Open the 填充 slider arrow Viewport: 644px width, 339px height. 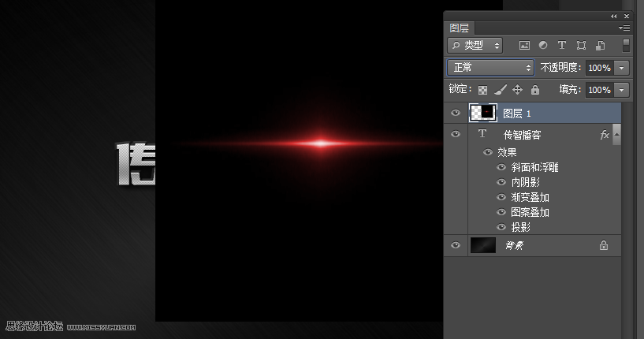tap(621, 90)
